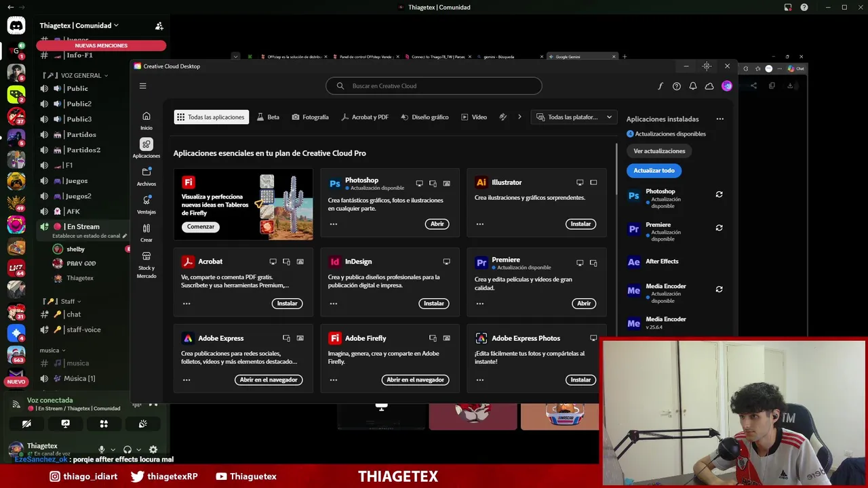The image size is (868, 488).
Task: Open the Illustrator card more options menu
Action: [479, 224]
